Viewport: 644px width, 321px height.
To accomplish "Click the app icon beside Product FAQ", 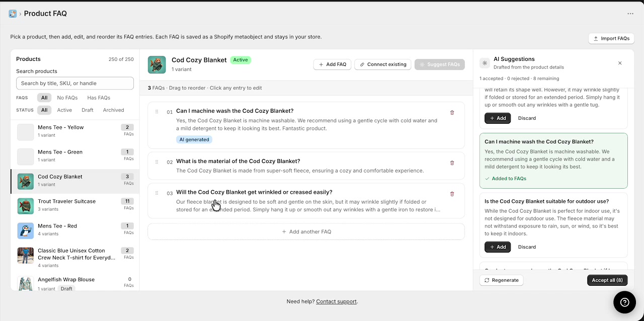I will [x=13, y=14].
